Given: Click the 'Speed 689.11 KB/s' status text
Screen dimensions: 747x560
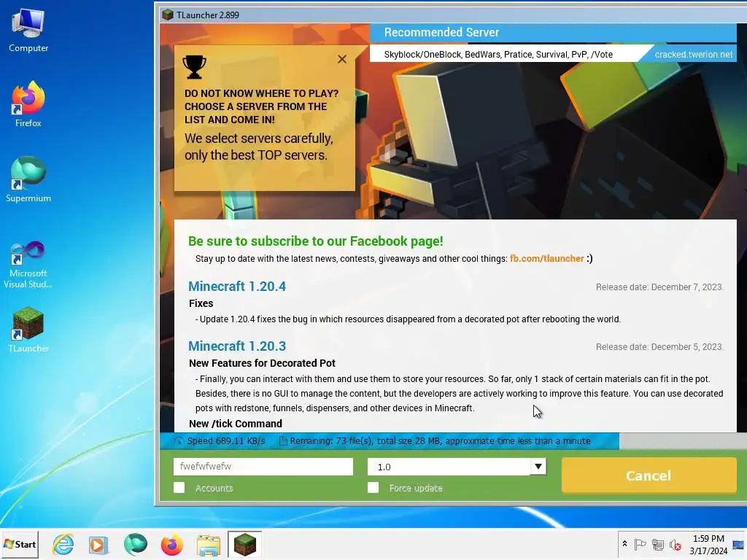Looking at the screenshot, I should click(226, 441).
